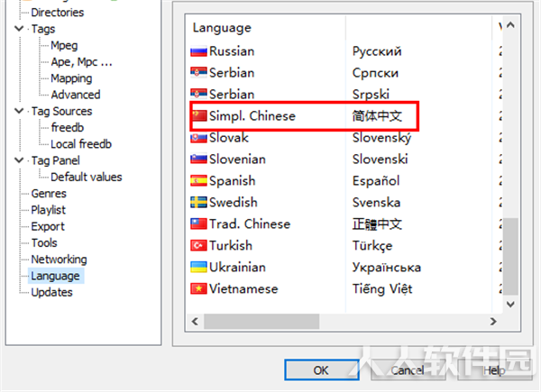541x392 pixels.
Task: Select the Tag Sources tree label
Action: click(61, 111)
